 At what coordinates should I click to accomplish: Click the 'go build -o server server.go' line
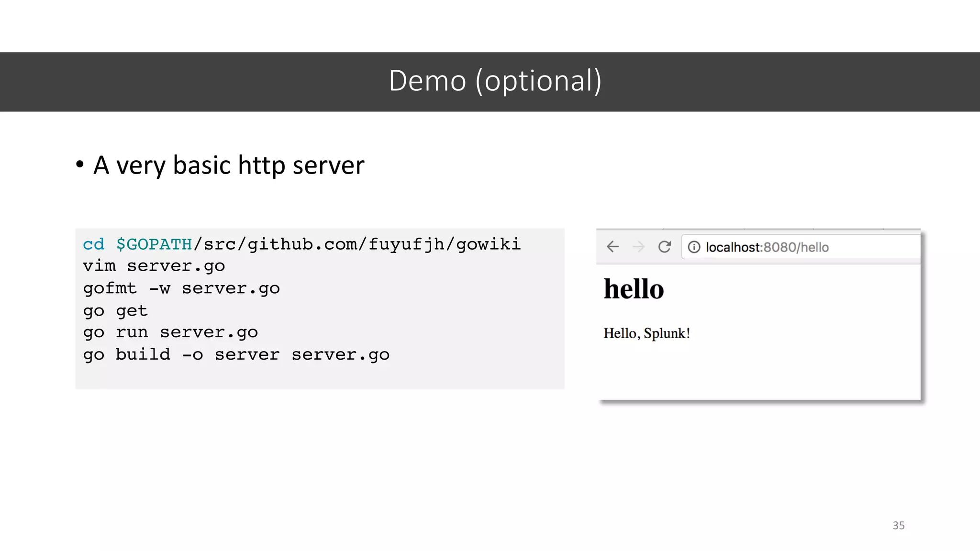pos(236,355)
